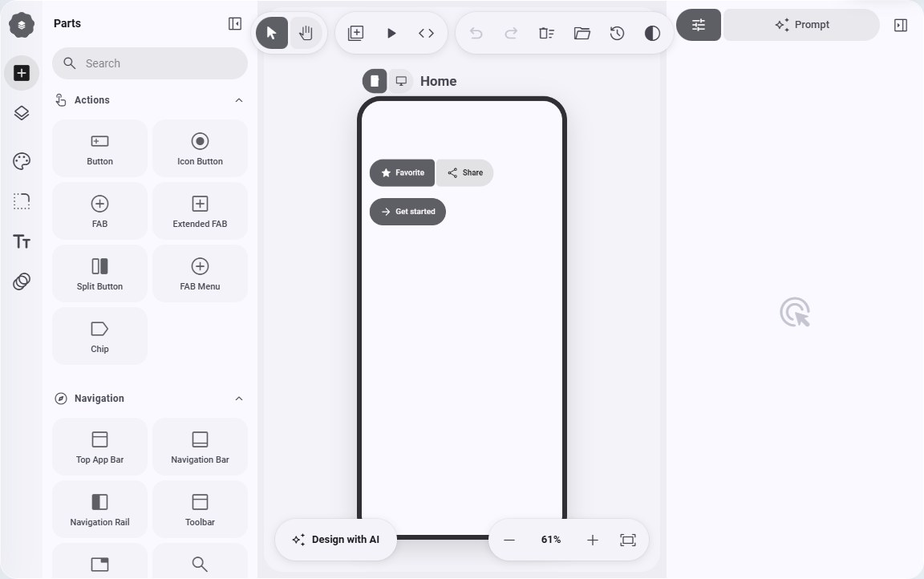This screenshot has width=924, height=579.
Task: Add an Extended FAB part
Action: point(200,211)
